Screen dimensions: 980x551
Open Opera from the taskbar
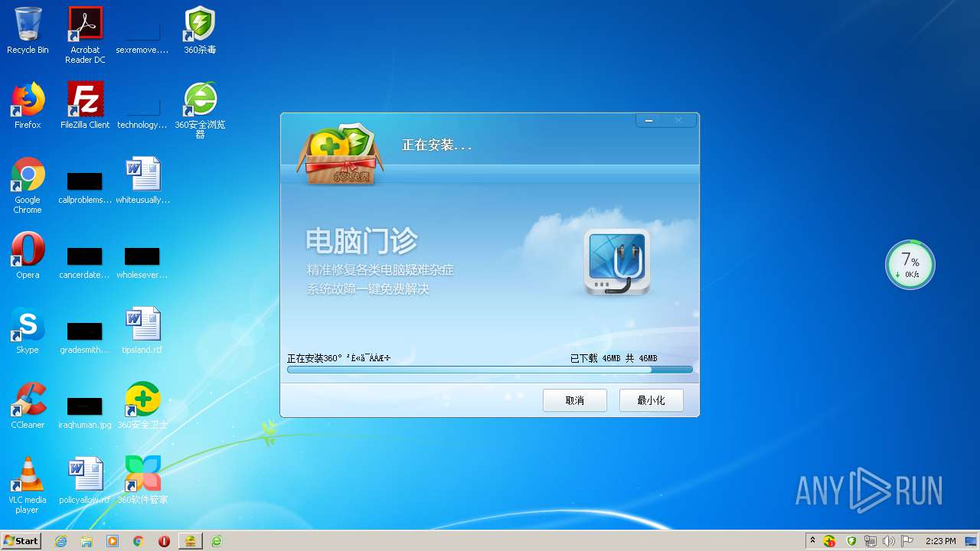[x=164, y=541]
